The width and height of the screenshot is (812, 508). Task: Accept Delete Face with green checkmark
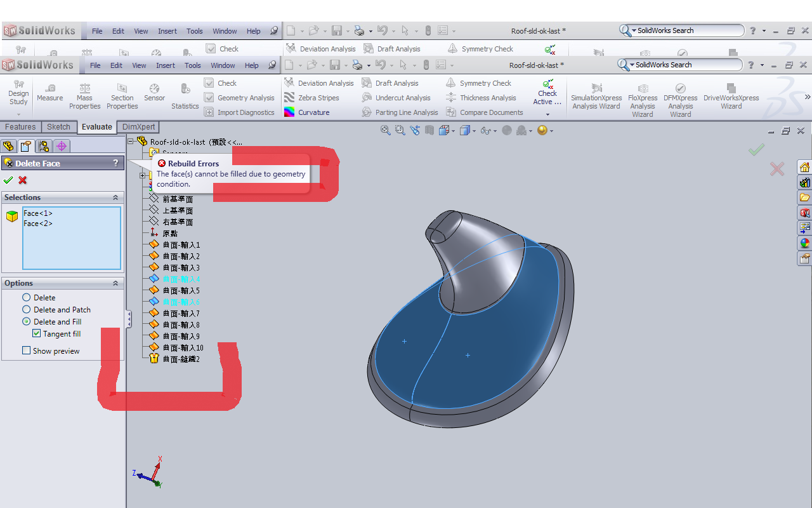[8, 180]
